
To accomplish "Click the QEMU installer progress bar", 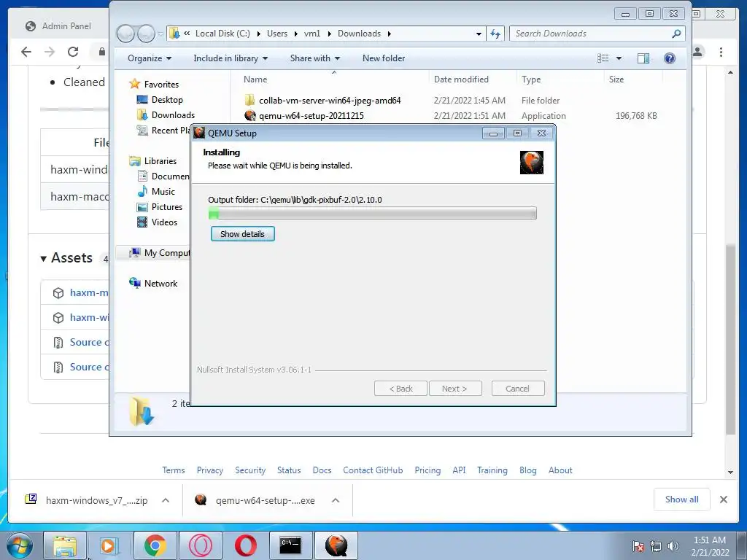I will point(373,214).
